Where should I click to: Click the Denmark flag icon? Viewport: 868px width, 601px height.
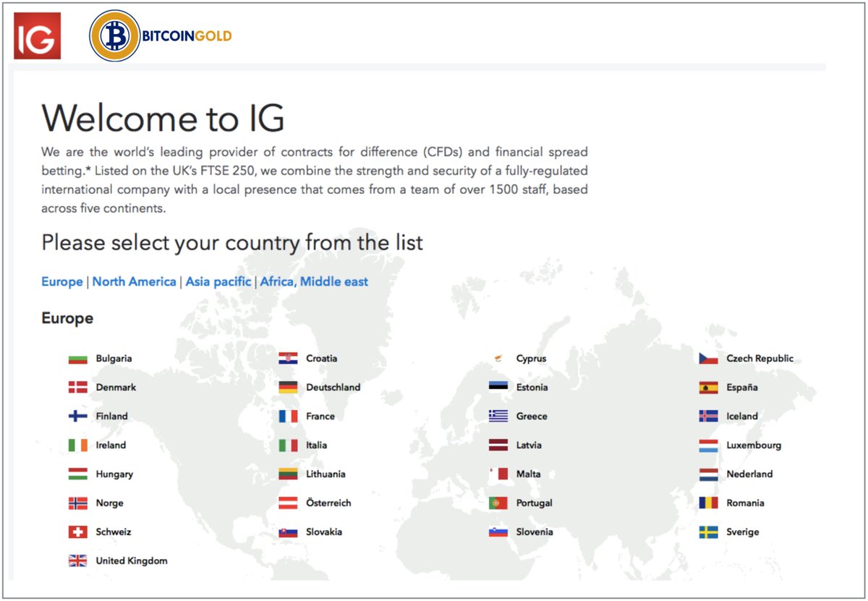[x=77, y=388]
